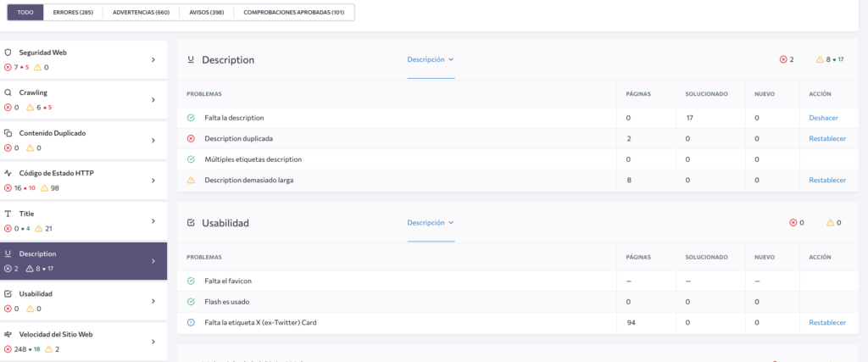Viewport: 868px width, 362px height.
Task: Click the chevron on the selected Description item
Action: pos(153,261)
